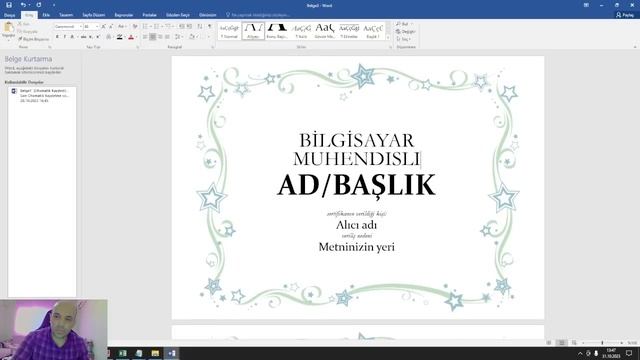Align text right

160,37
